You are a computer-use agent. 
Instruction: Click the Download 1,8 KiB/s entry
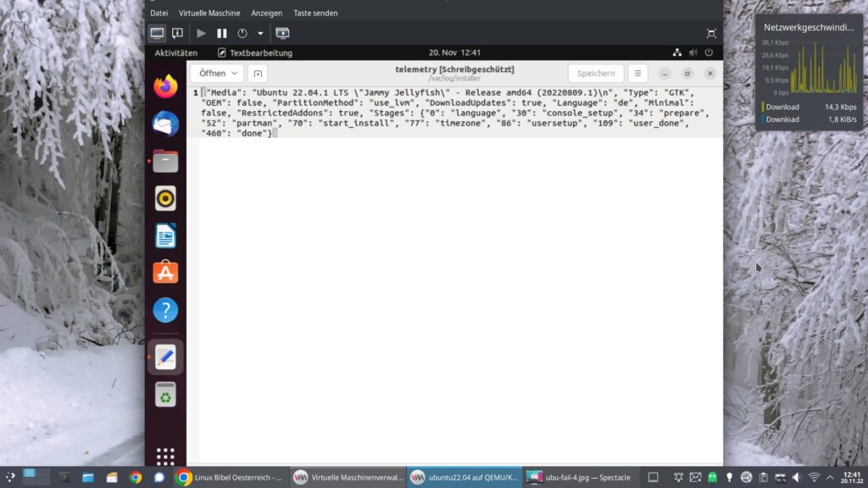[810, 119]
